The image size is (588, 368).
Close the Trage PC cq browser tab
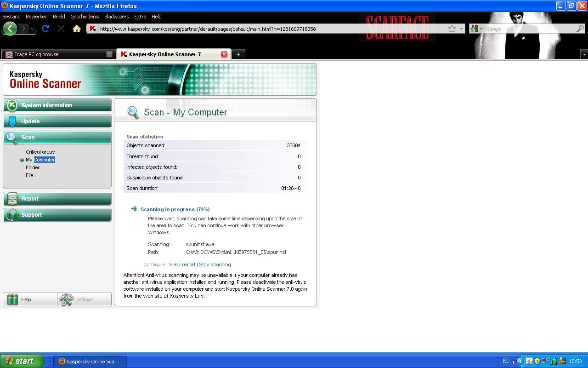109,54
